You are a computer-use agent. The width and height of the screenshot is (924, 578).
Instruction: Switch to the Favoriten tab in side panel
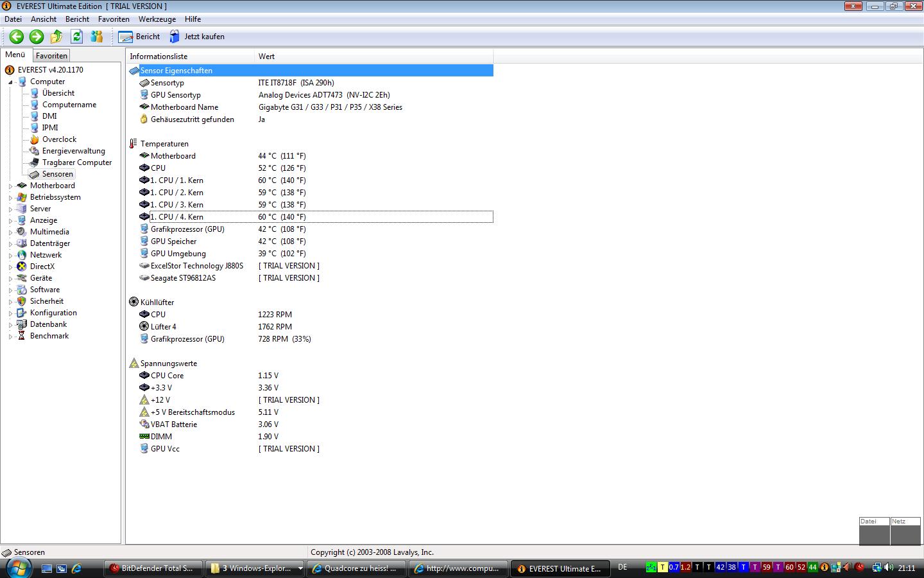pos(51,56)
